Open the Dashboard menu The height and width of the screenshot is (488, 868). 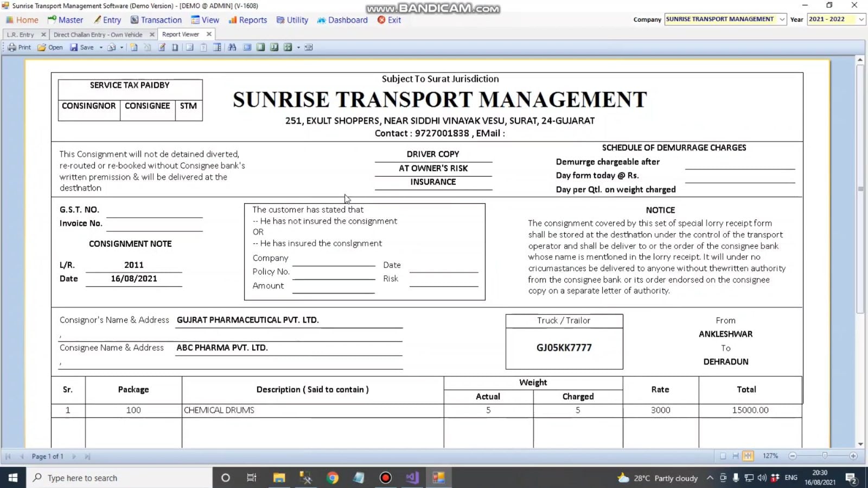[x=342, y=20]
